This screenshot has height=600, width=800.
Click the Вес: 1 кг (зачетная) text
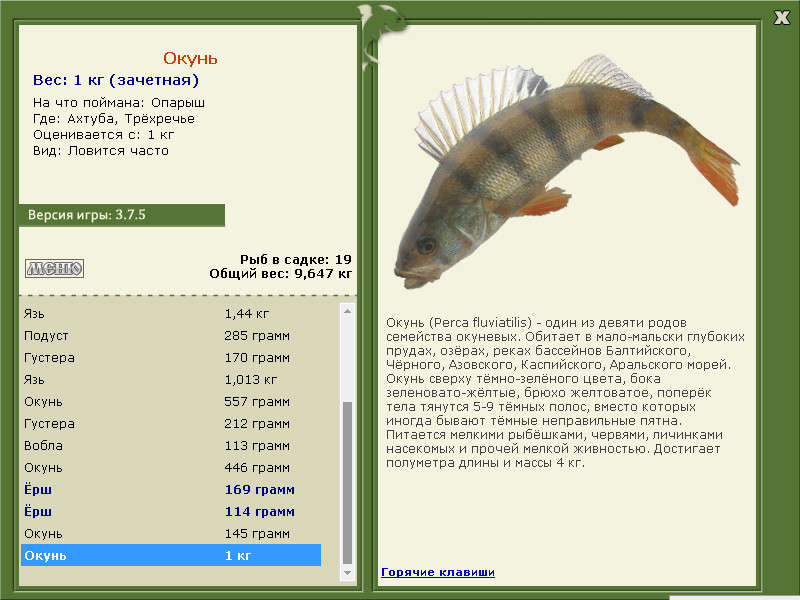pos(116,80)
